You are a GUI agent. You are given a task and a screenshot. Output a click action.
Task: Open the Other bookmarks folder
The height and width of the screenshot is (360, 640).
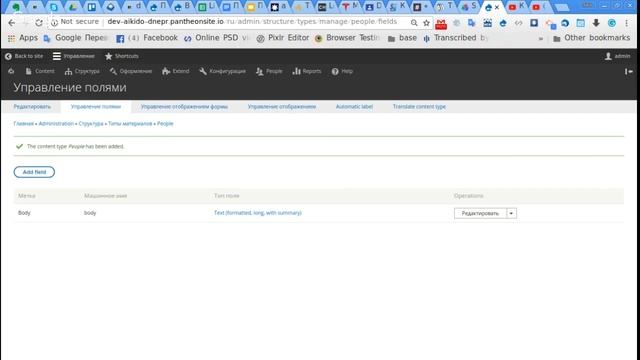[x=591, y=38]
